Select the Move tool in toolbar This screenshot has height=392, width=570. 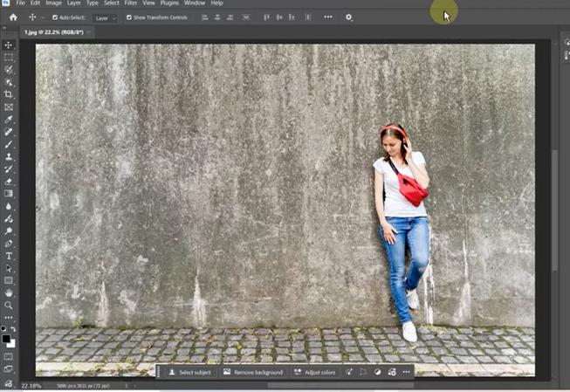point(9,45)
